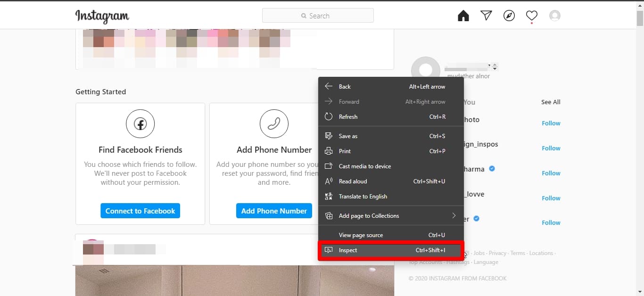Click the Print icon in context menu
This screenshot has height=296, width=644.
pyautogui.click(x=329, y=151)
